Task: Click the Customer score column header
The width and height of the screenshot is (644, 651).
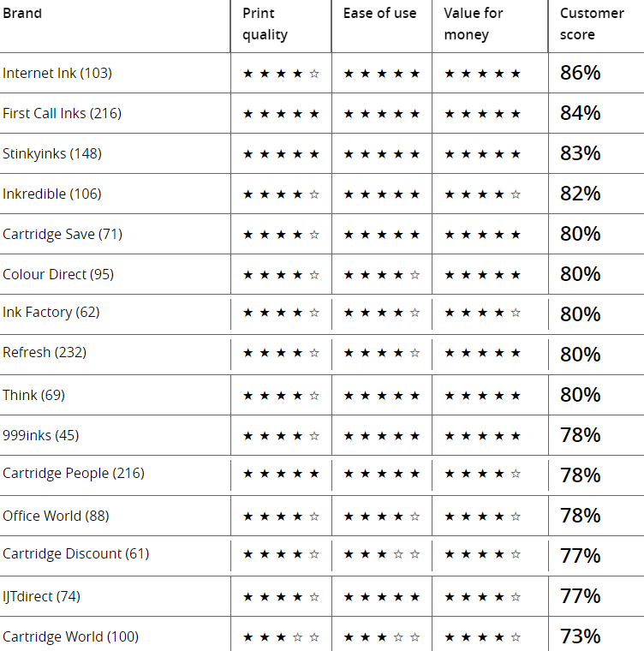Action: pos(592,24)
